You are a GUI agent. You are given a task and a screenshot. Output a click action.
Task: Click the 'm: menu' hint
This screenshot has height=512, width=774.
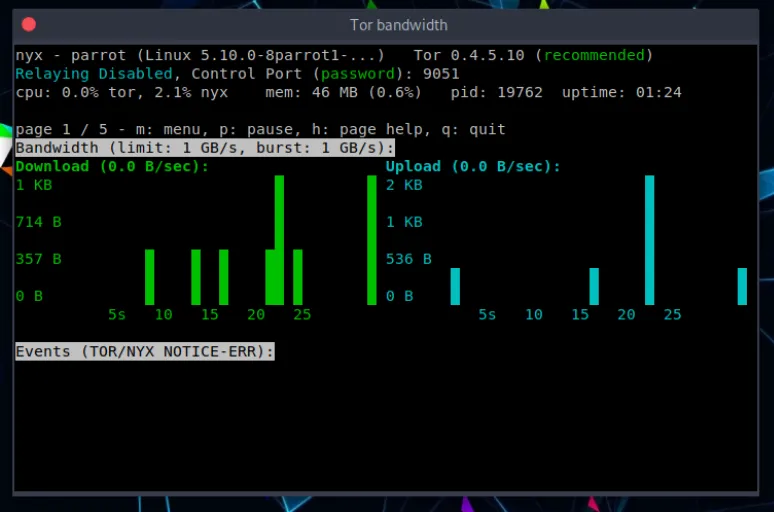tap(168, 129)
